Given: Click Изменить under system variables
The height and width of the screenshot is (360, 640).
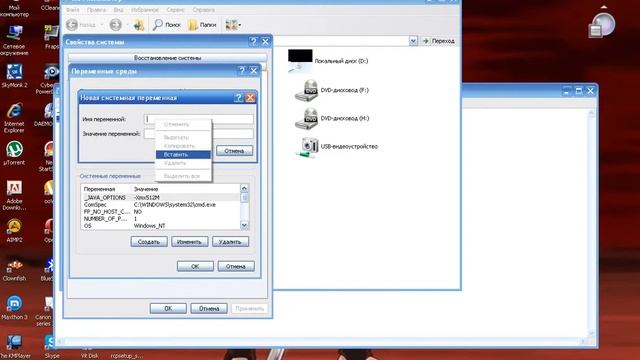Looking at the screenshot, I should click(x=190, y=242).
